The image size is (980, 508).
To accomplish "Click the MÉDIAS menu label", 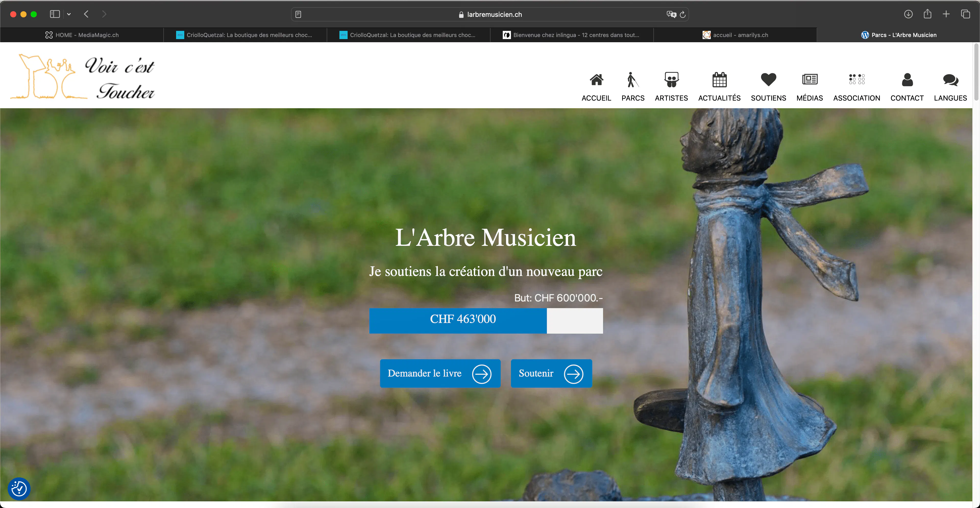I will [809, 98].
